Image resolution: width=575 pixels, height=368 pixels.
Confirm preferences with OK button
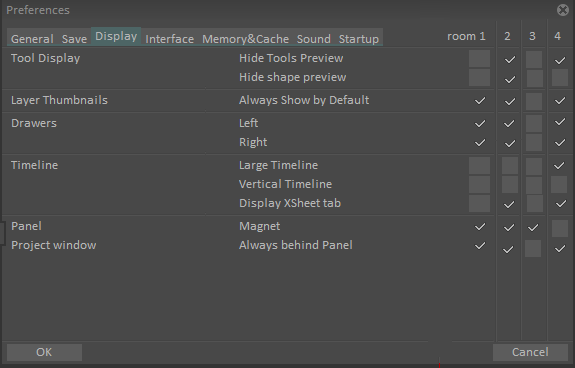coord(44,352)
